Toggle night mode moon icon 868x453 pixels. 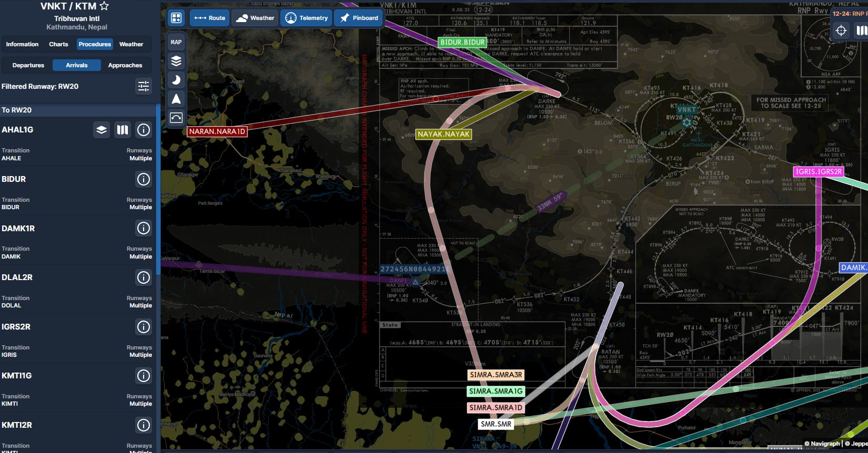(x=176, y=80)
